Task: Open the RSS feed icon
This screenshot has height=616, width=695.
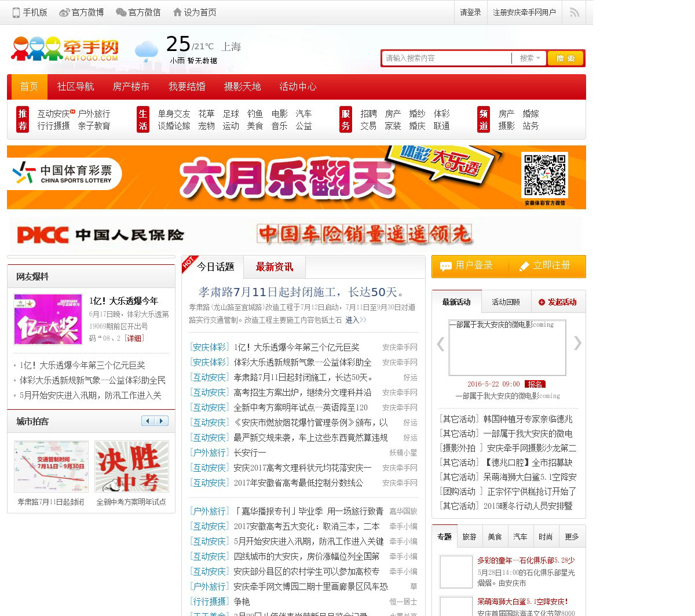Action: pos(575,12)
